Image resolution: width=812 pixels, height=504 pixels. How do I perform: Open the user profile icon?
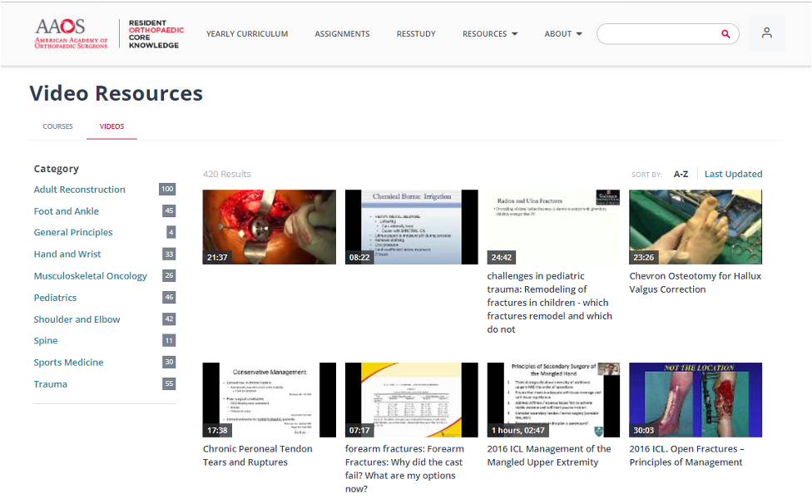pos(766,33)
